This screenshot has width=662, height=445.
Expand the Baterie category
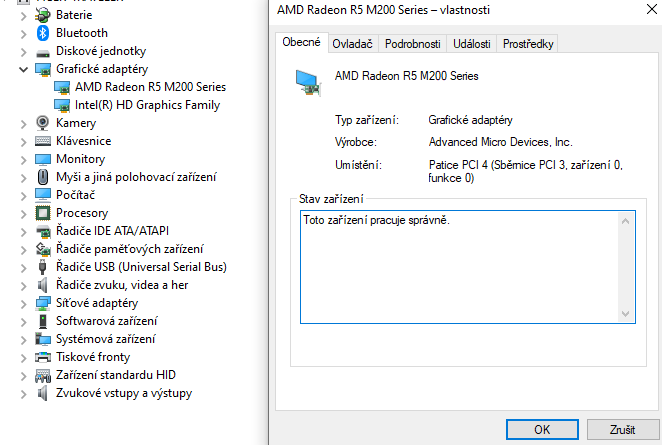pyautogui.click(x=23, y=16)
